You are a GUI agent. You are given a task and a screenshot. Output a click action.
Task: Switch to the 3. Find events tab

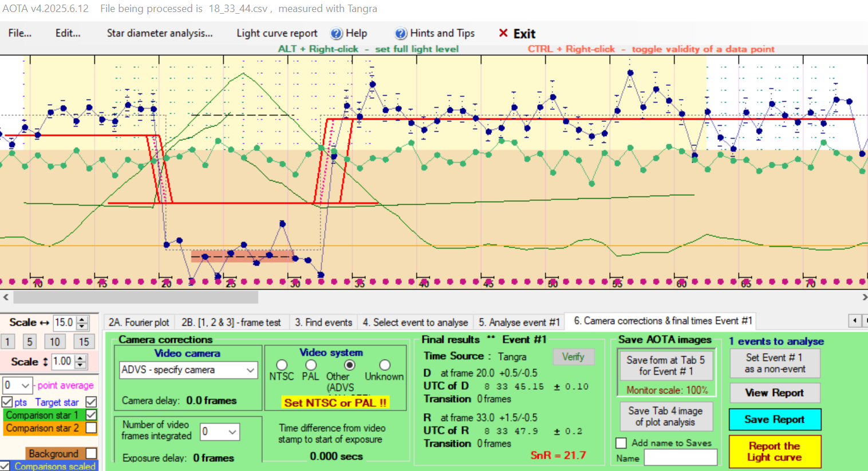pos(323,322)
